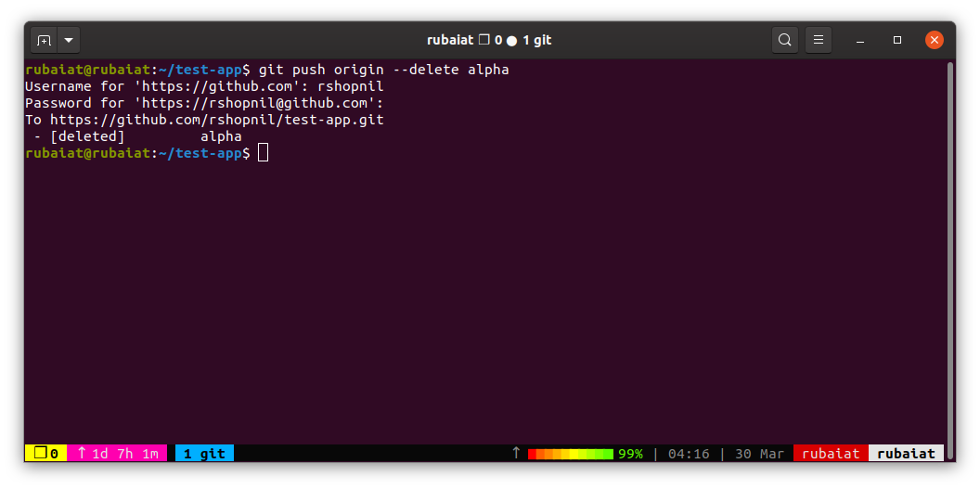
Task: Click the rainbow battery level bar
Action: pyautogui.click(x=571, y=454)
